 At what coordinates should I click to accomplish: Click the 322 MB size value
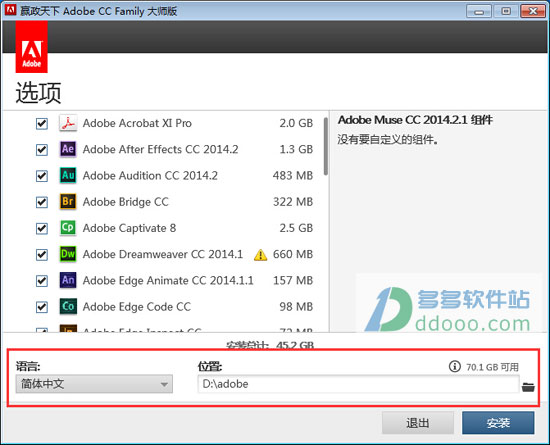click(293, 202)
